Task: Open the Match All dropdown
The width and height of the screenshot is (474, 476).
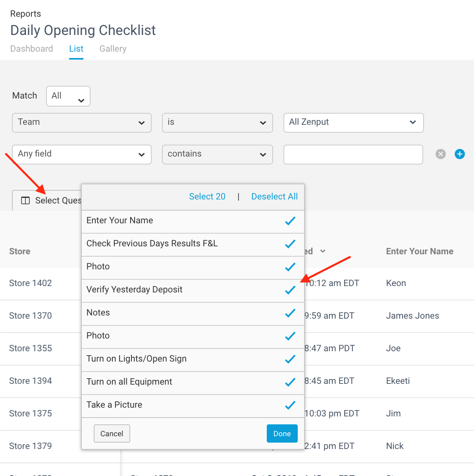Action: [x=68, y=96]
